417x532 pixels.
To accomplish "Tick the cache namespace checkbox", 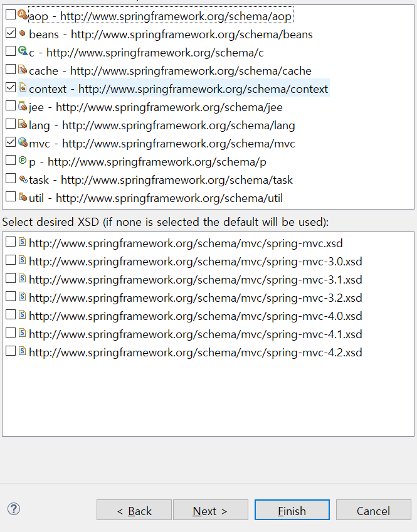I will click(x=11, y=69).
